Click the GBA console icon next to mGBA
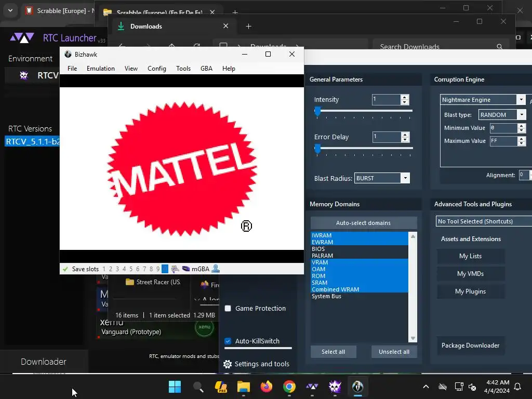 pos(186,269)
